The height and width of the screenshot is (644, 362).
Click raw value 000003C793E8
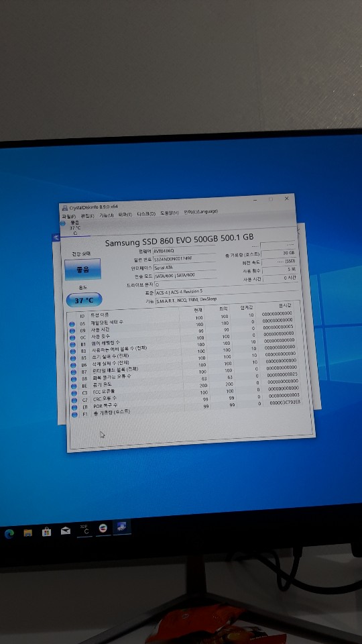[284, 402]
